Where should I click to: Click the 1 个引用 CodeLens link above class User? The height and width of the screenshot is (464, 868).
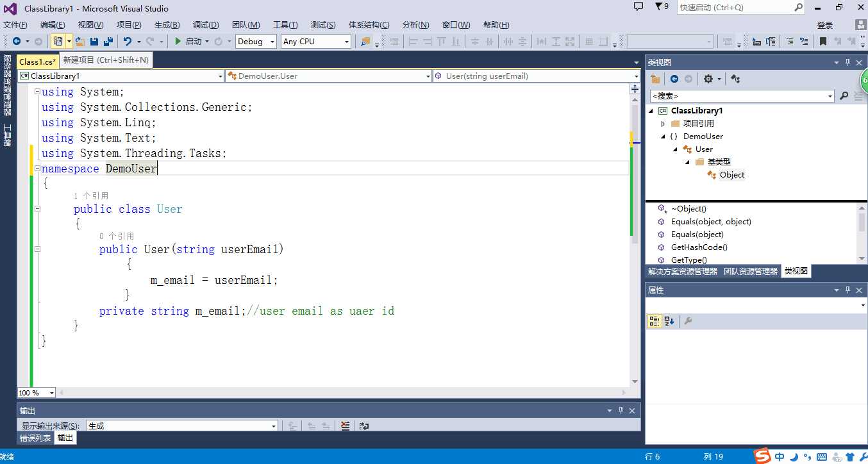[91, 195]
